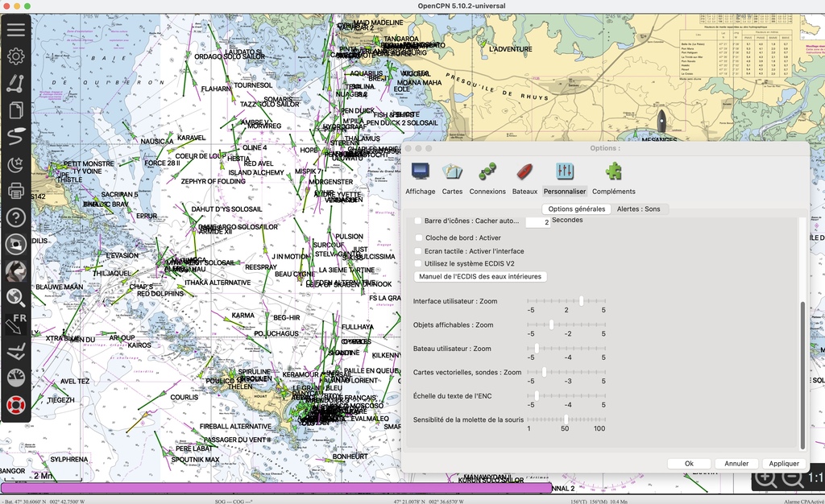Click the BLAUWE MAAN vessel label

point(59,287)
